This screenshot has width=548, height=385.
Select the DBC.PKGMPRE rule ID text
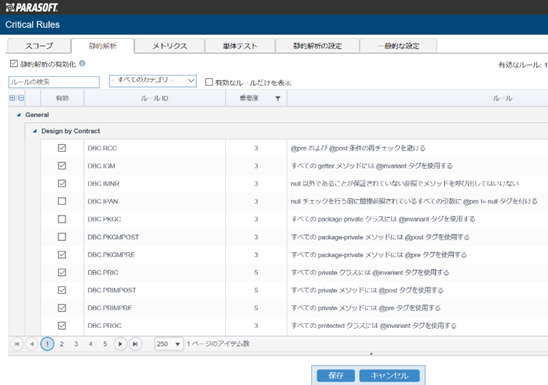[x=111, y=255]
